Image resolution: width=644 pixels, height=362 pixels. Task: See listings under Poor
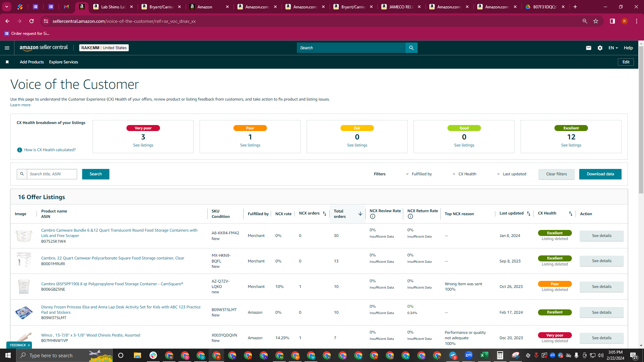pyautogui.click(x=250, y=145)
